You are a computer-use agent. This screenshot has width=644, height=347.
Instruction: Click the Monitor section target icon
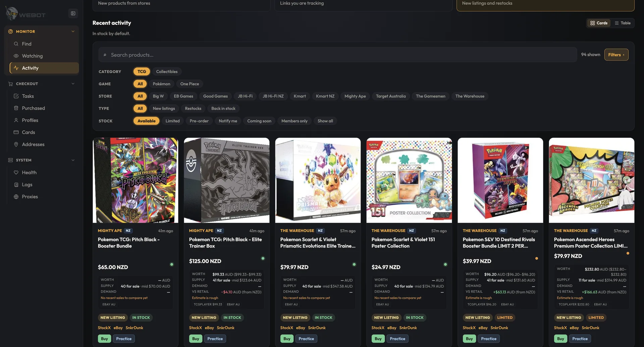click(x=10, y=31)
